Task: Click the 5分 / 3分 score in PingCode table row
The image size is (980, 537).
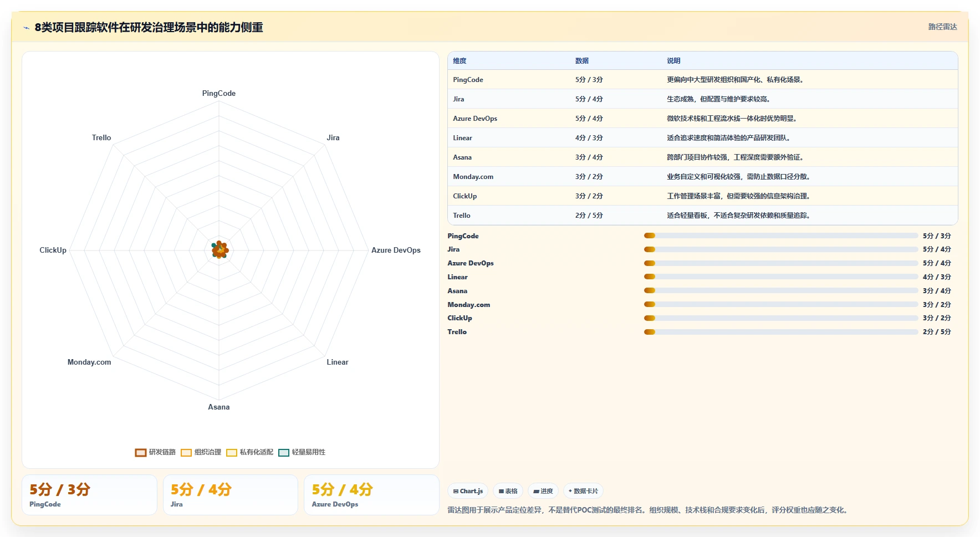Action: [589, 80]
